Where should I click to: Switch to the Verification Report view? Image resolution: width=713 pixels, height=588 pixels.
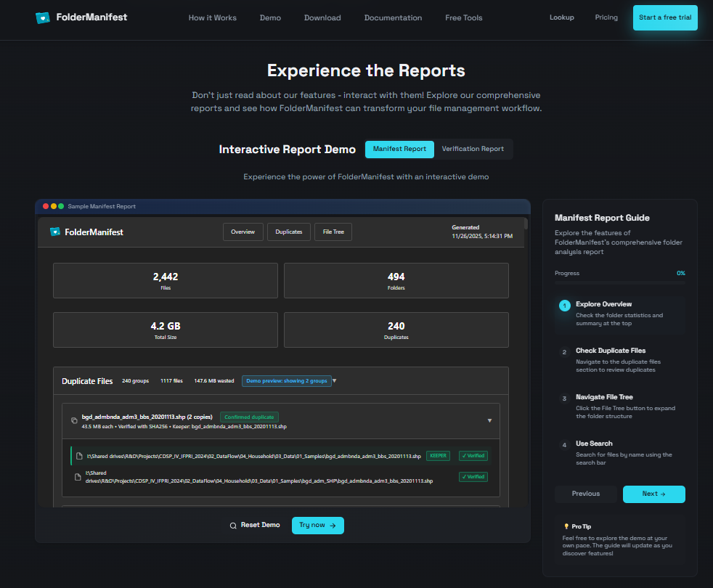tap(473, 149)
